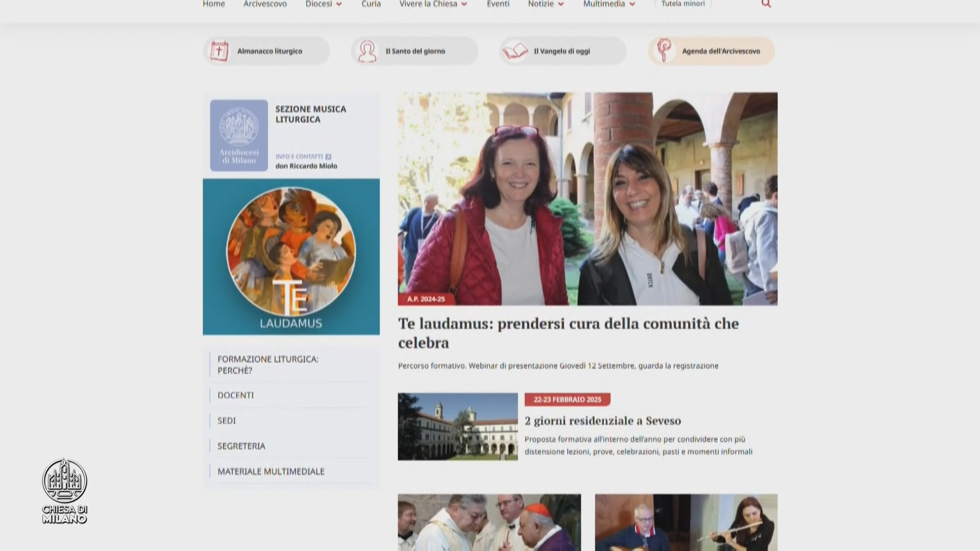Image resolution: width=980 pixels, height=551 pixels.
Task: Click the Santo del giorno person icon
Action: click(367, 51)
